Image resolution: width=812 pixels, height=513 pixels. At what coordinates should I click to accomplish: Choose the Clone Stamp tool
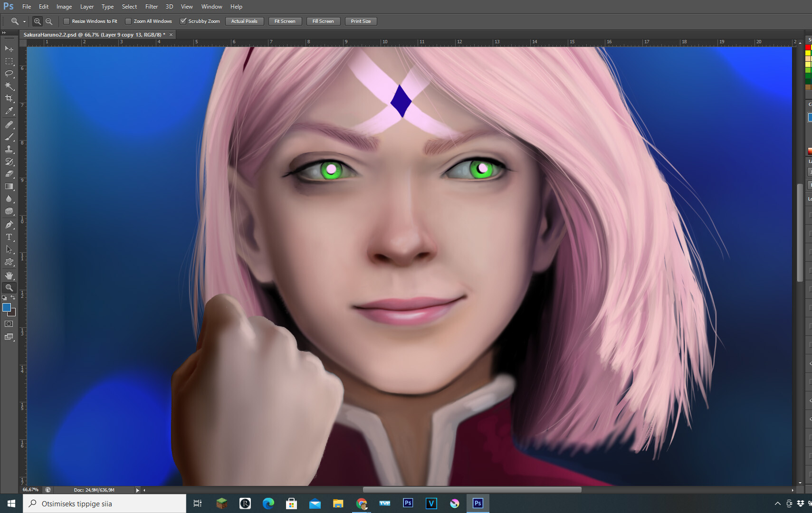pyautogui.click(x=9, y=149)
